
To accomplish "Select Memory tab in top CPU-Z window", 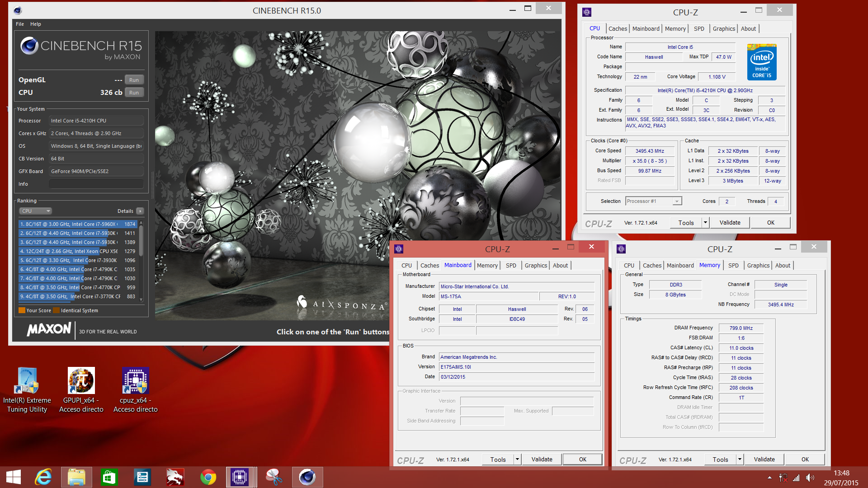I will 675,28.
